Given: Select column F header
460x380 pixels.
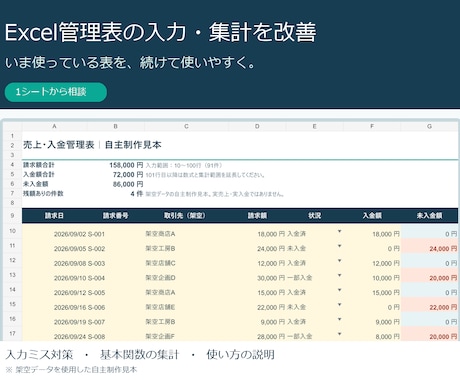Looking at the screenshot, I should 372,126.
